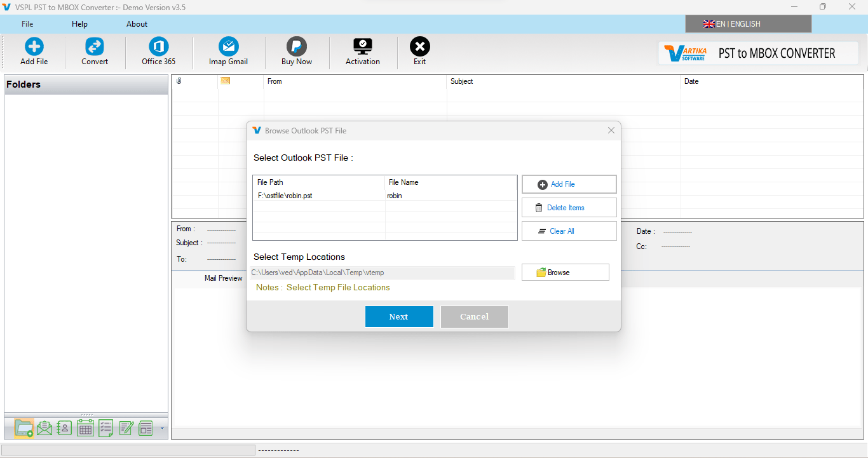Open the Imap Gmail export option
Image resolution: width=868 pixels, height=458 pixels.
coord(228,51)
